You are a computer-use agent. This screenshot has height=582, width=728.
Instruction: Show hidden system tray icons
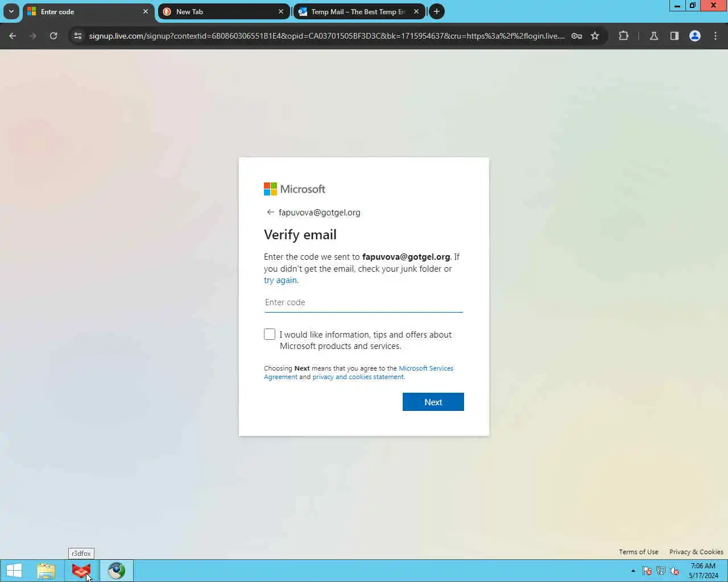click(633, 571)
